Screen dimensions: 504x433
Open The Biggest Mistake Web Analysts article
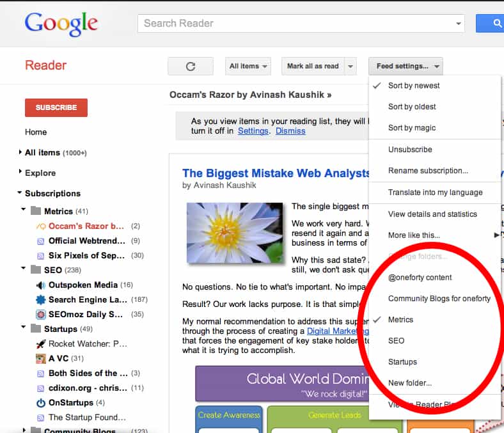[276, 173]
